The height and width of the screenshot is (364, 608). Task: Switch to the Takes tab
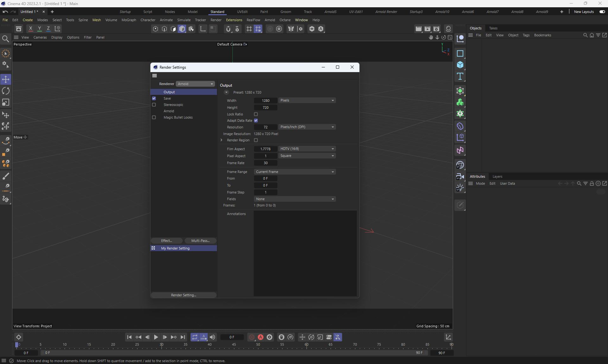pos(493,28)
